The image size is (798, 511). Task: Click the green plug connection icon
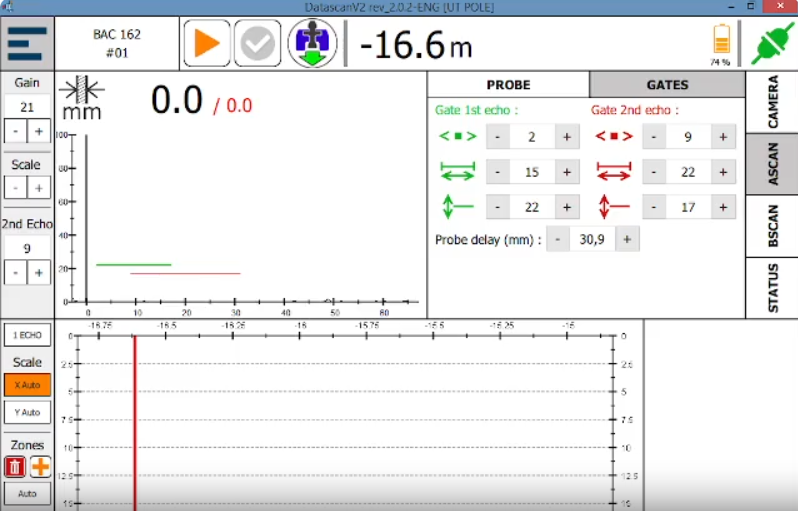pyautogui.click(x=768, y=44)
